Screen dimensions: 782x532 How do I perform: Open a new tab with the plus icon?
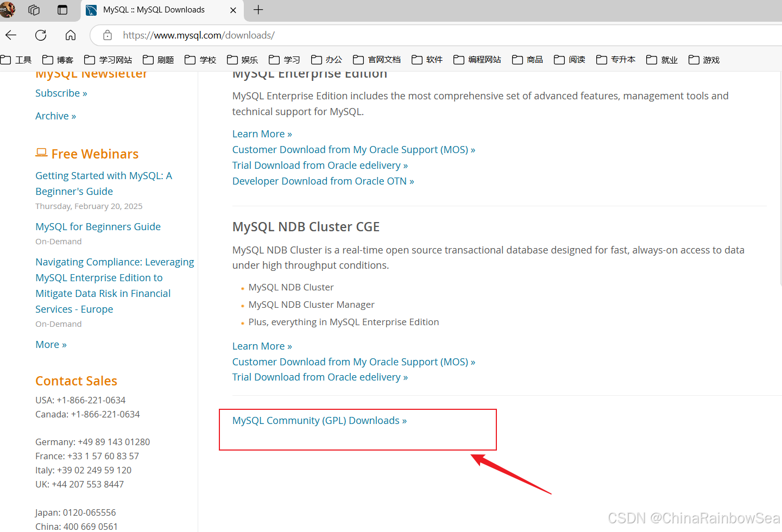(258, 10)
